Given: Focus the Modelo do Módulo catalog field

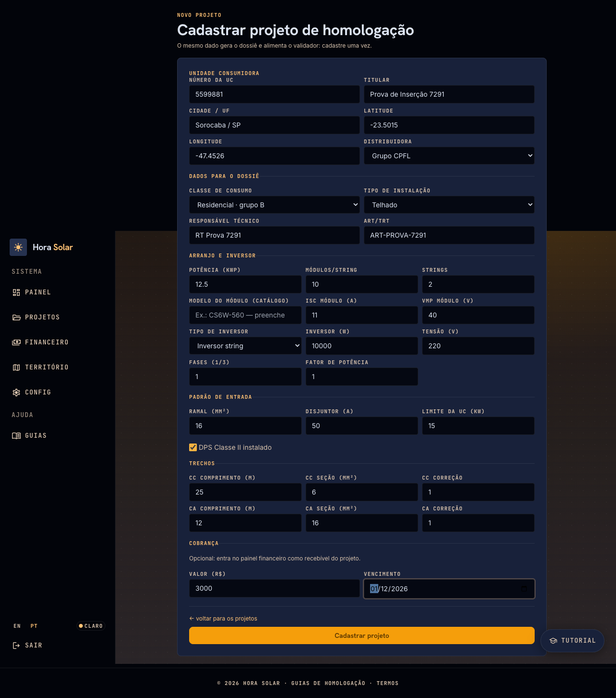Looking at the screenshot, I should click(245, 315).
